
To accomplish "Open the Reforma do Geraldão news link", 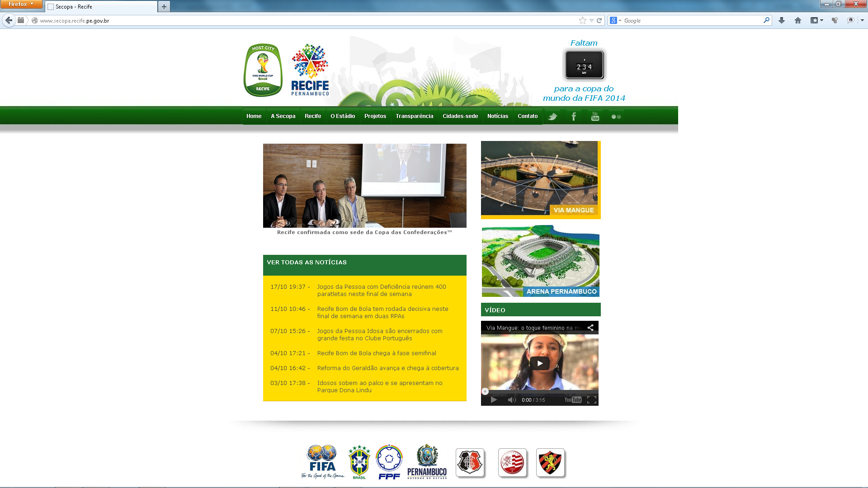I will (388, 368).
